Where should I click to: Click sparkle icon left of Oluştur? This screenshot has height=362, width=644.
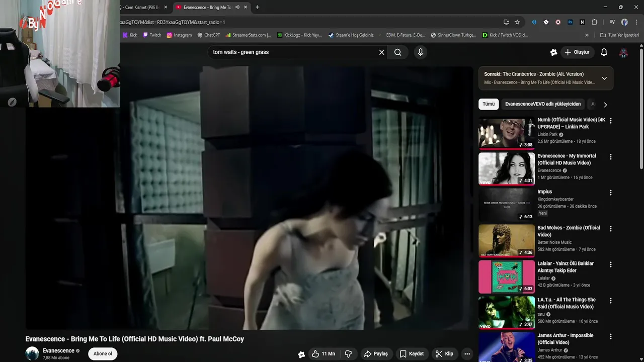click(x=554, y=52)
